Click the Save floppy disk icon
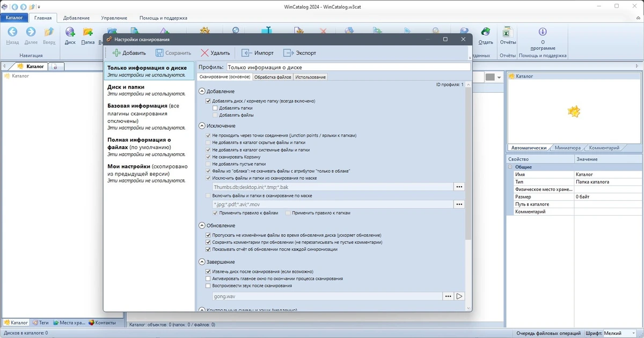644x338 pixels. [x=159, y=53]
